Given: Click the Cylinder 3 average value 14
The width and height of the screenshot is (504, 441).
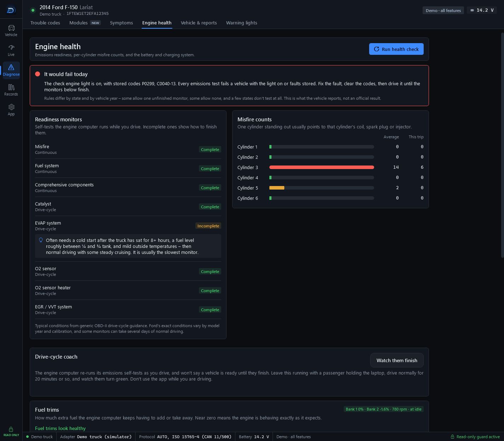Looking at the screenshot, I should click(396, 167).
